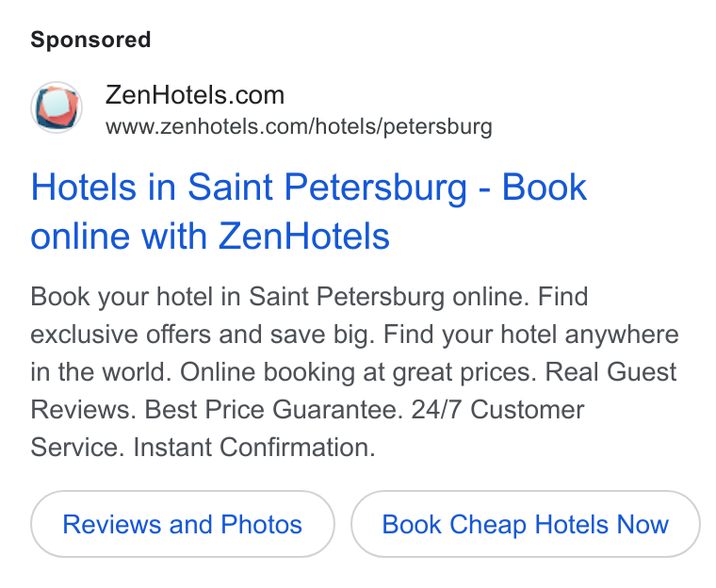This screenshot has width=716, height=588.
Task: Click the '24/7 Customer Service' description text
Action: coord(497,409)
